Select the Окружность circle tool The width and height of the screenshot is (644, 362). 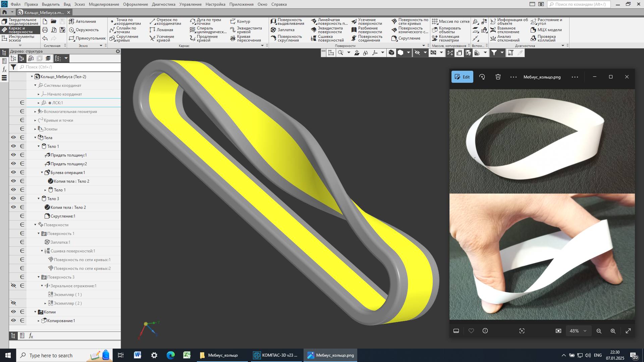tap(84, 30)
